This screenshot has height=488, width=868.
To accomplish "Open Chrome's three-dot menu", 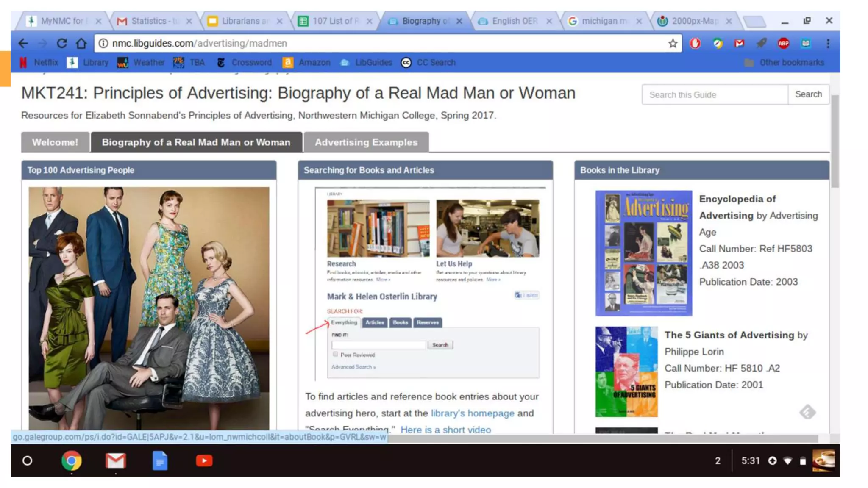I will 828,43.
